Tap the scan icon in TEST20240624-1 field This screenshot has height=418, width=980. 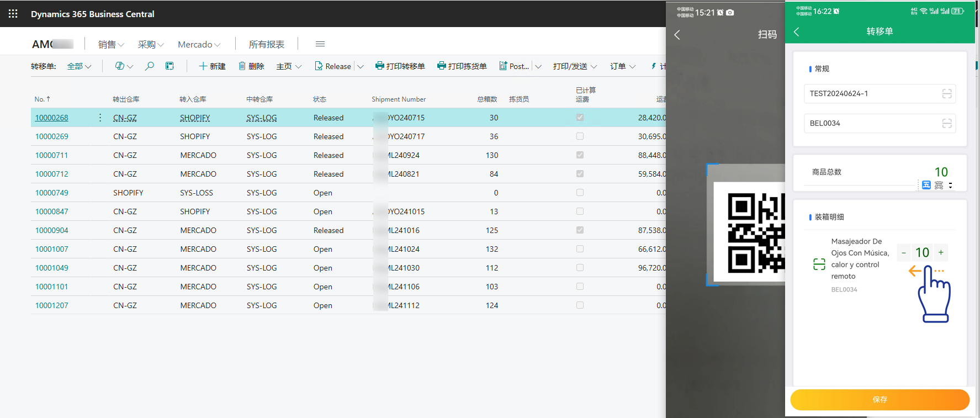946,94
